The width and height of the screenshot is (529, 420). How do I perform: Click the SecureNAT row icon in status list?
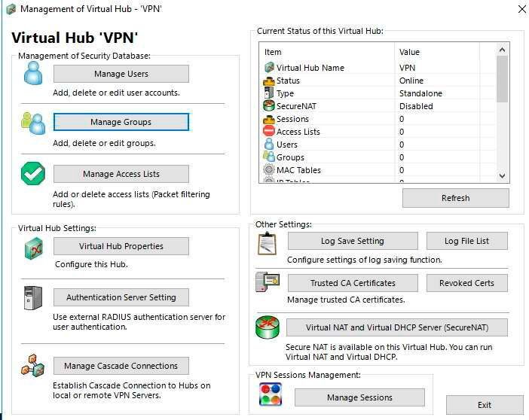click(x=269, y=106)
